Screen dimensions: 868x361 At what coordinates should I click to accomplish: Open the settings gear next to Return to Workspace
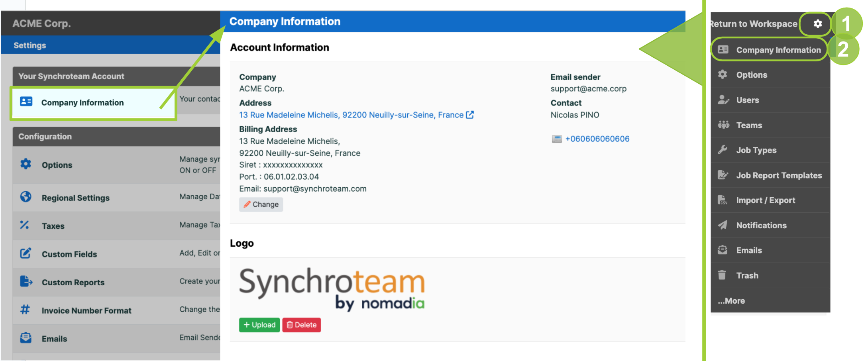click(817, 24)
